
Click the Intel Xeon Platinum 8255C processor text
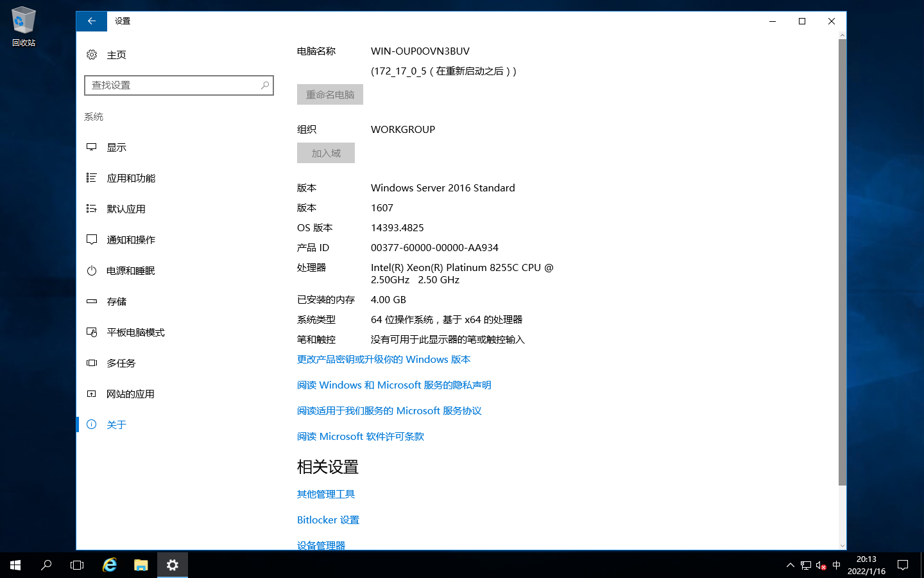(x=462, y=274)
